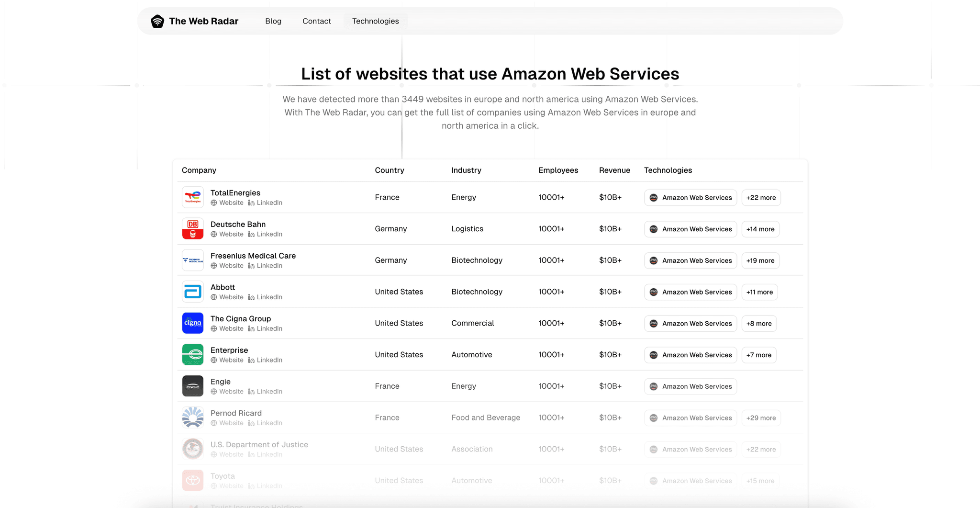Open the TotalEnergies company logo
The image size is (980, 508).
[x=193, y=197]
